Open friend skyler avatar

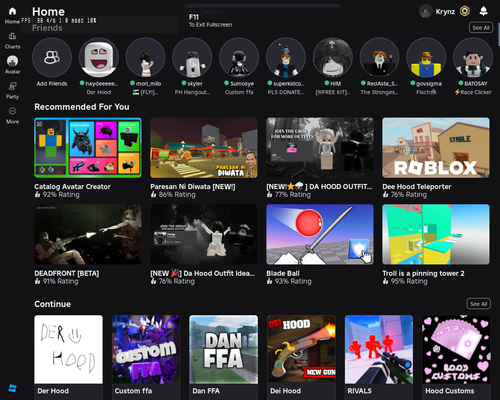(192, 57)
